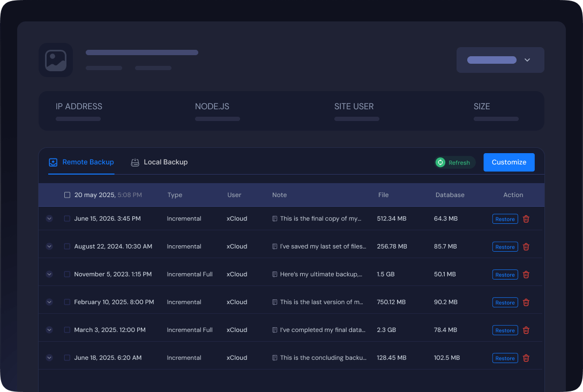Restore the August 22, 2024 backup
Image resolution: width=583 pixels, height=392 pixels.
point(505,247)
